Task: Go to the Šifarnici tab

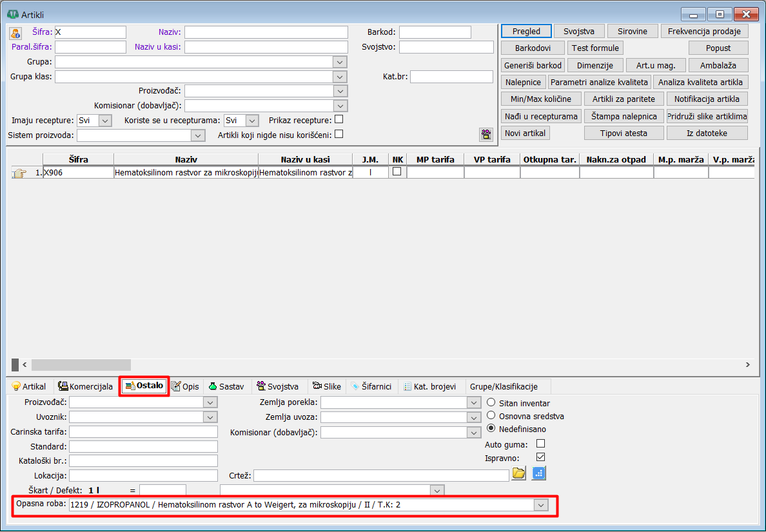Action: (x=371, y=386)
